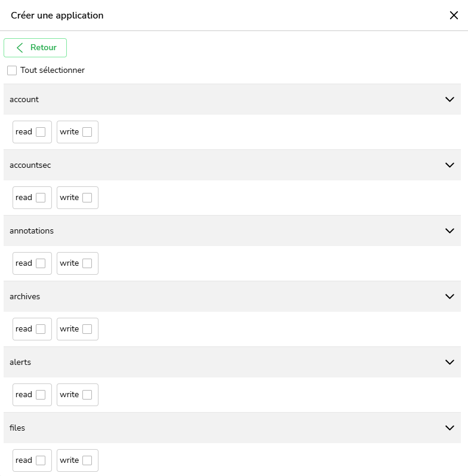
Task: Collapse the files section chevron
Action: pos(449,428)
